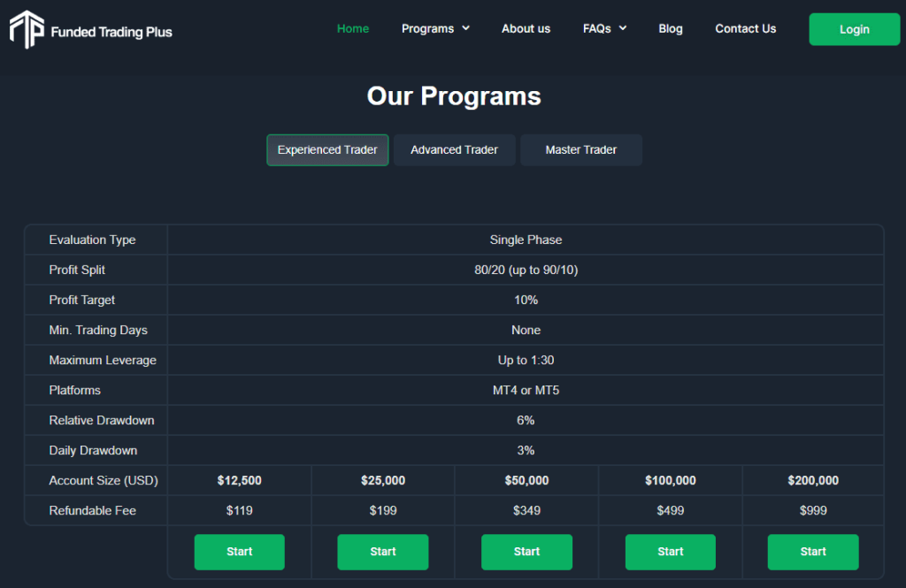This screenshot has width=906, height=588.
Task: Click the Platforms row label
Action: pyautogui.click(x=74, y=390)
